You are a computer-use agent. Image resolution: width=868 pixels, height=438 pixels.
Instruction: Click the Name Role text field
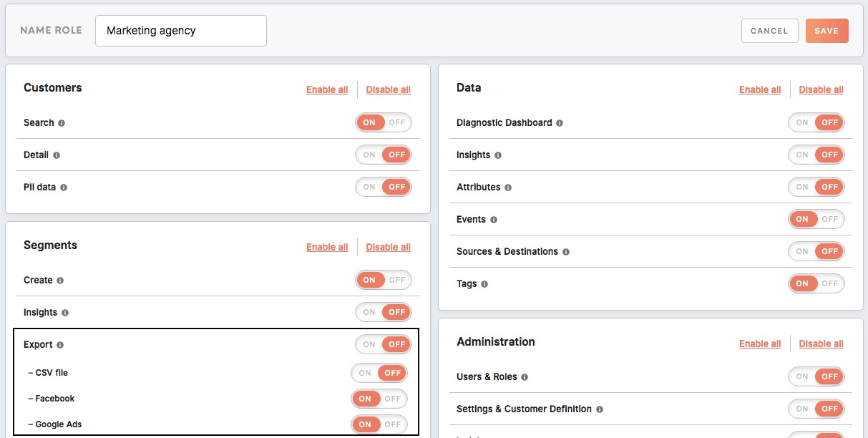(x=181, y=31)
